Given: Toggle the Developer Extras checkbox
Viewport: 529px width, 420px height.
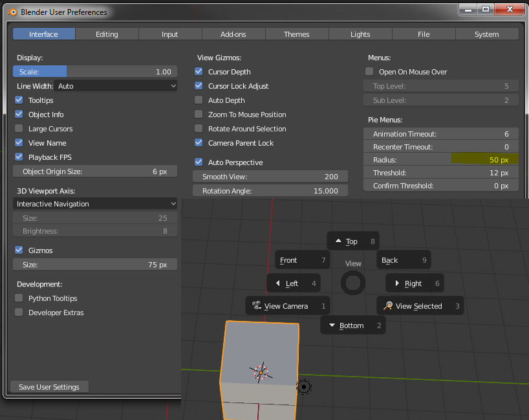Looking at the screenshot, I should [x=18, y=313].
